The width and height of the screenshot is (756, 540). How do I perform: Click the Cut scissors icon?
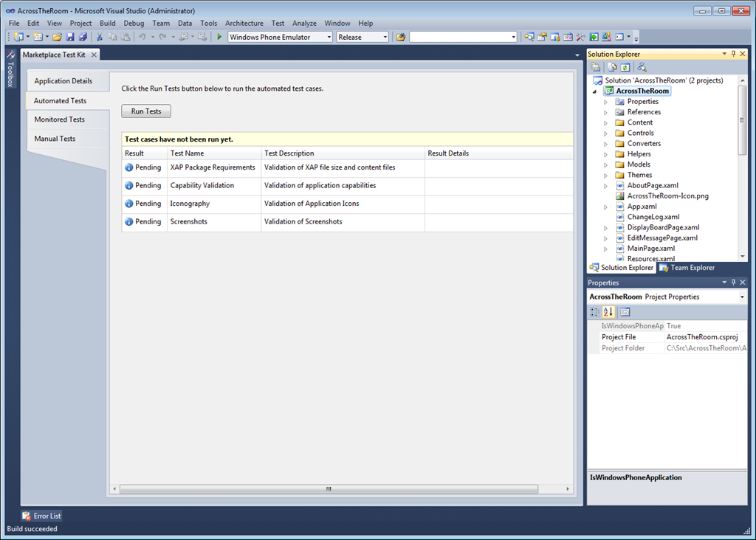click(100, 37)
